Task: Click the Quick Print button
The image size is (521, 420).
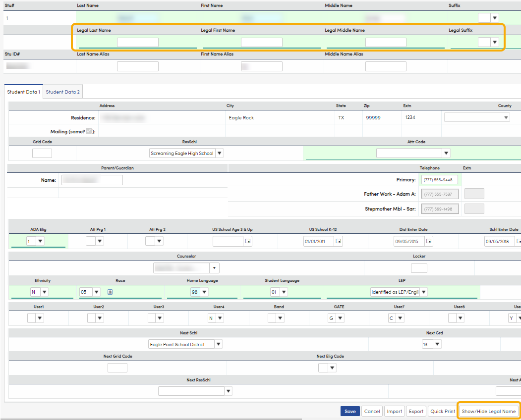Action: [442, 411]
